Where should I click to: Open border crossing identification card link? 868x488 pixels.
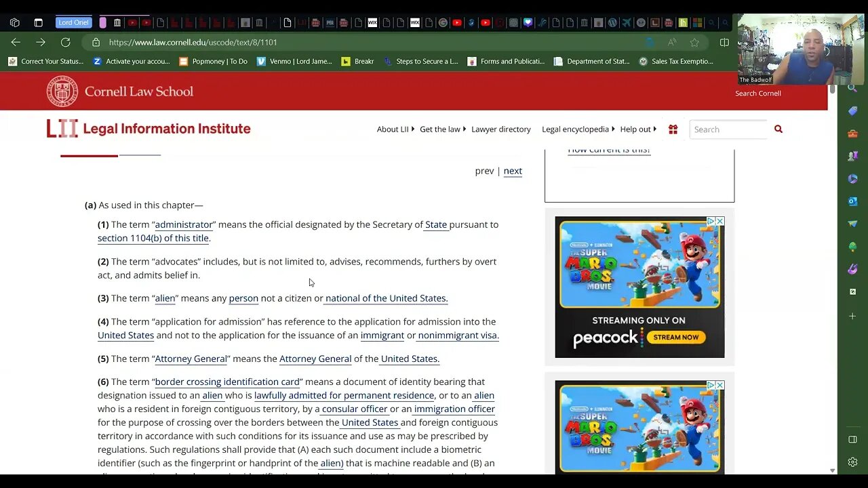pos(227,382)
